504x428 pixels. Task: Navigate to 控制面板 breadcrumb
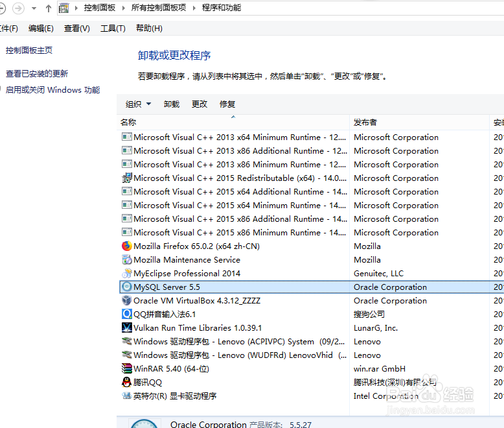[100, 8]
